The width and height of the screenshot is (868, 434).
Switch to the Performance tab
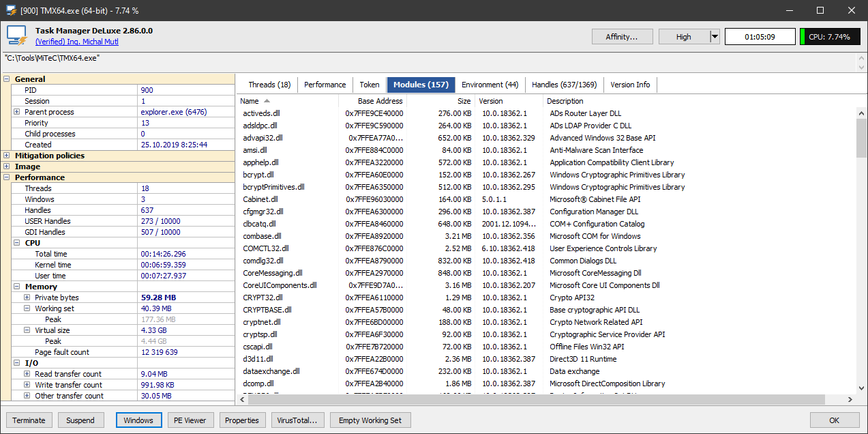click(325, 85)
